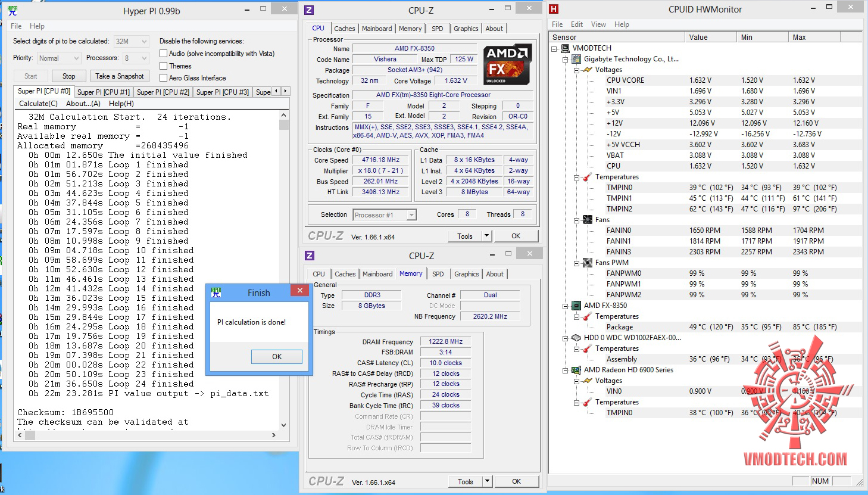
Task: Click the AMD Radeon HD 6900 graphics card icon
Action: 576,370
